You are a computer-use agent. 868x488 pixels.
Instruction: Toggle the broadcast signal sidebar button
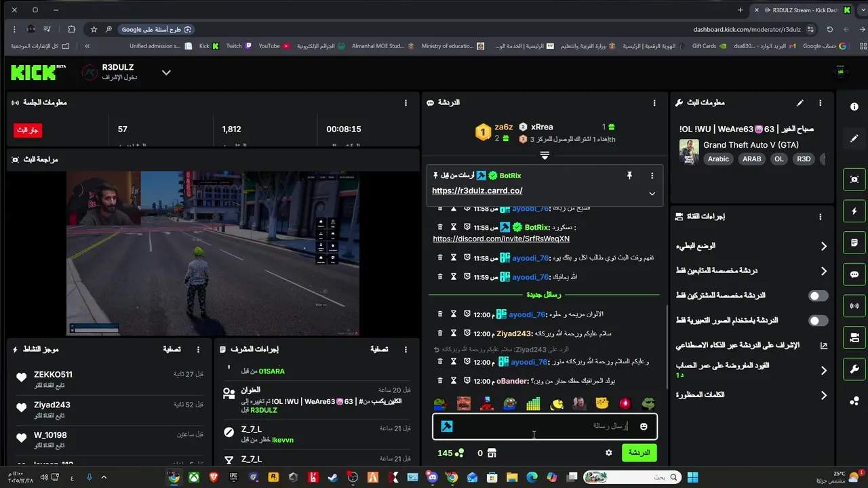[854, 306]
